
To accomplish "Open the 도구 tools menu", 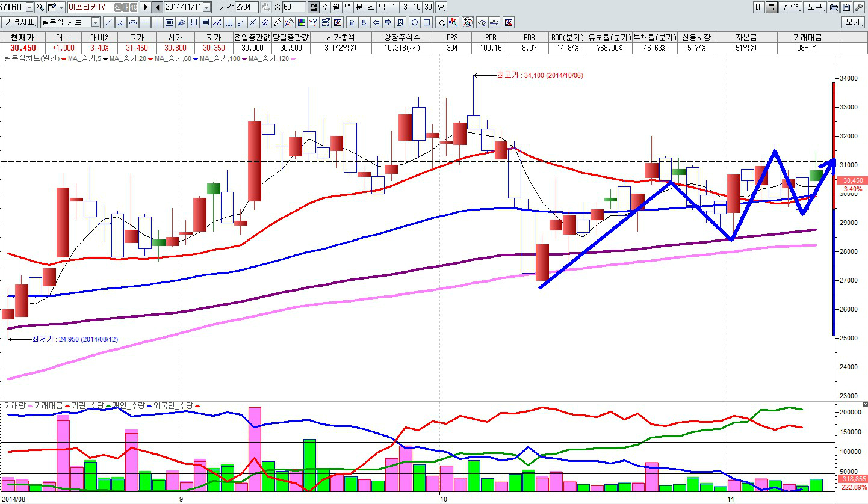I will (814, 7).
